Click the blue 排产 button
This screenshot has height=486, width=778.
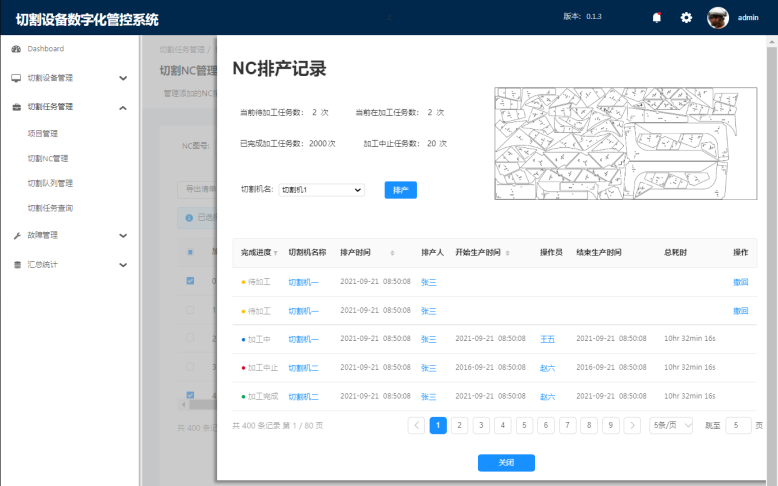tap(400, 190)
